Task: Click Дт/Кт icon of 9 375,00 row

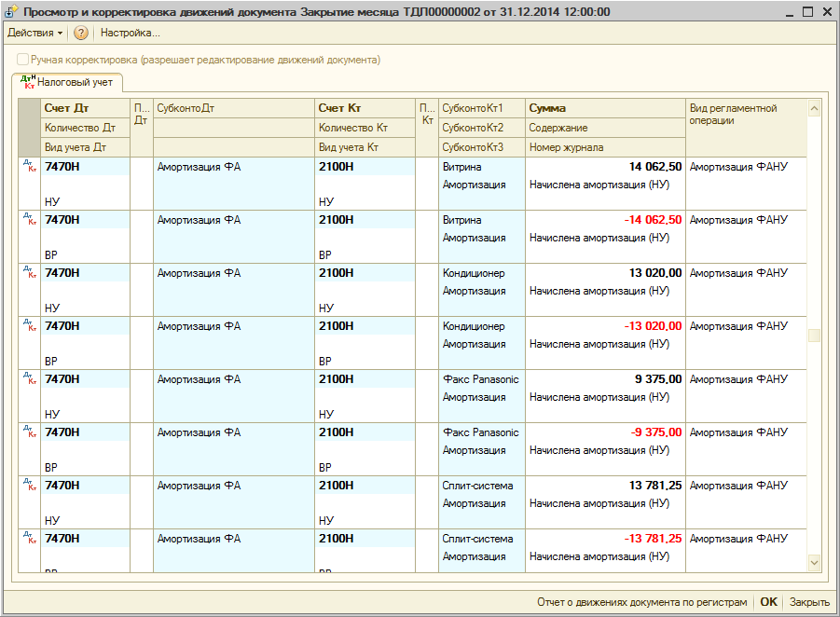Action: 29,379
